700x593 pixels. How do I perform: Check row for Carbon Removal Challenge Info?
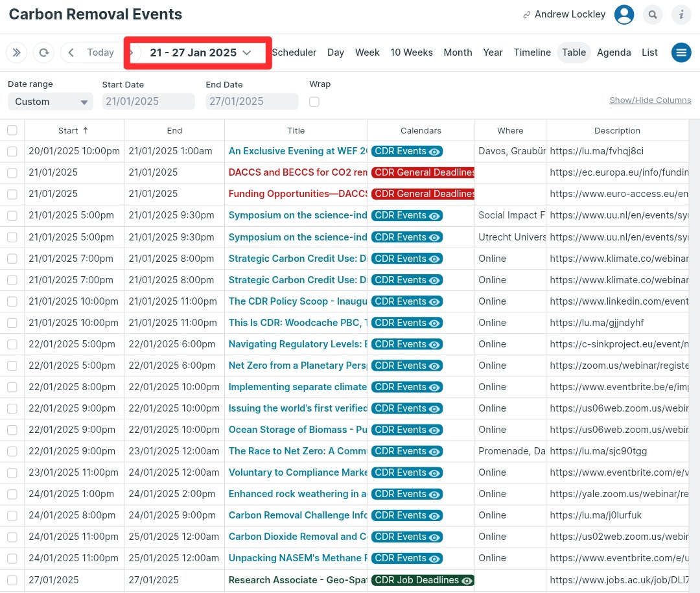[x=12, y=516]
